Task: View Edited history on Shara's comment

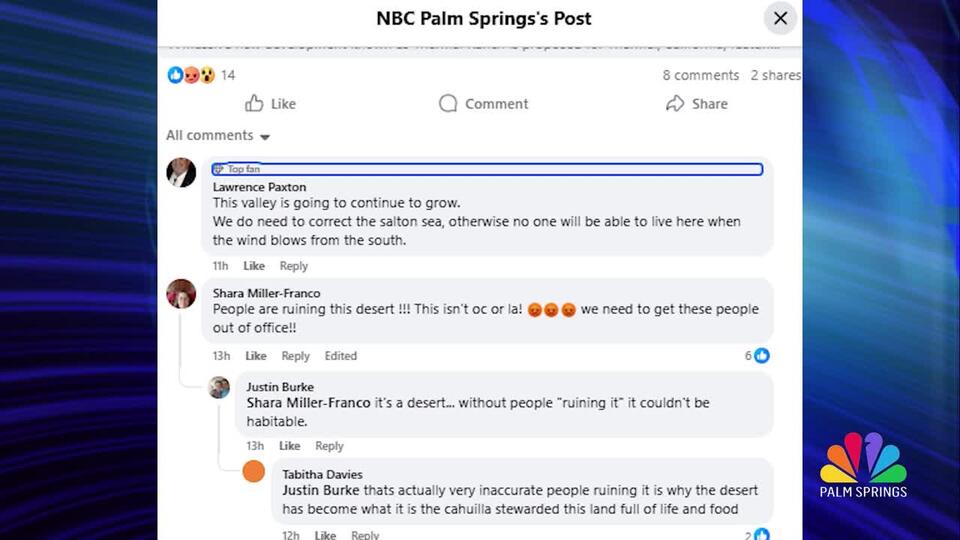Action: coord(340,356)
